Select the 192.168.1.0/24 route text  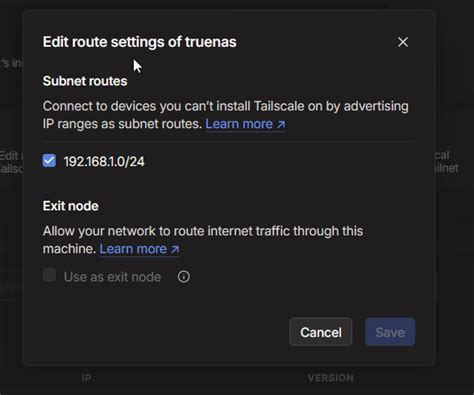tap(104, 162)
